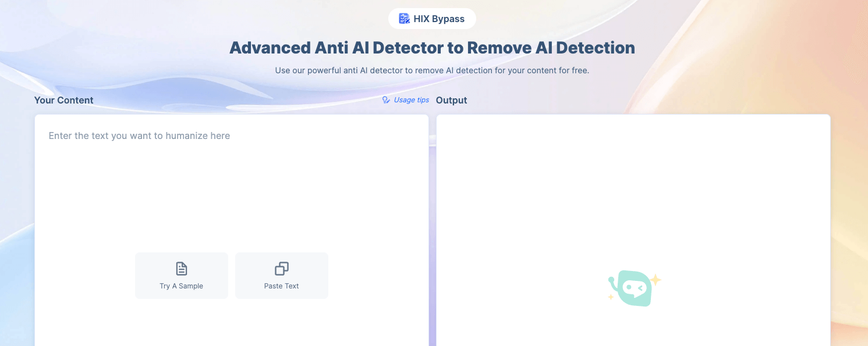Click the divider between input and output panels

click(432, 233)
